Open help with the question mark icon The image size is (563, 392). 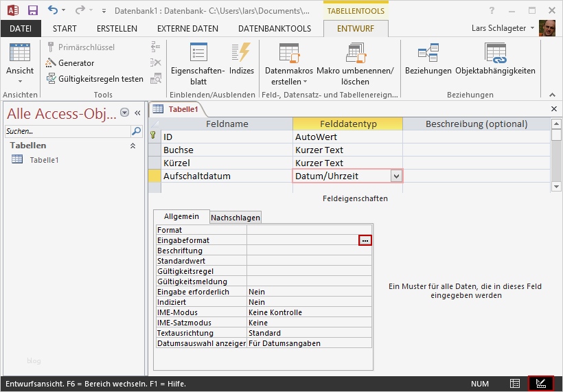click(492, 10)
